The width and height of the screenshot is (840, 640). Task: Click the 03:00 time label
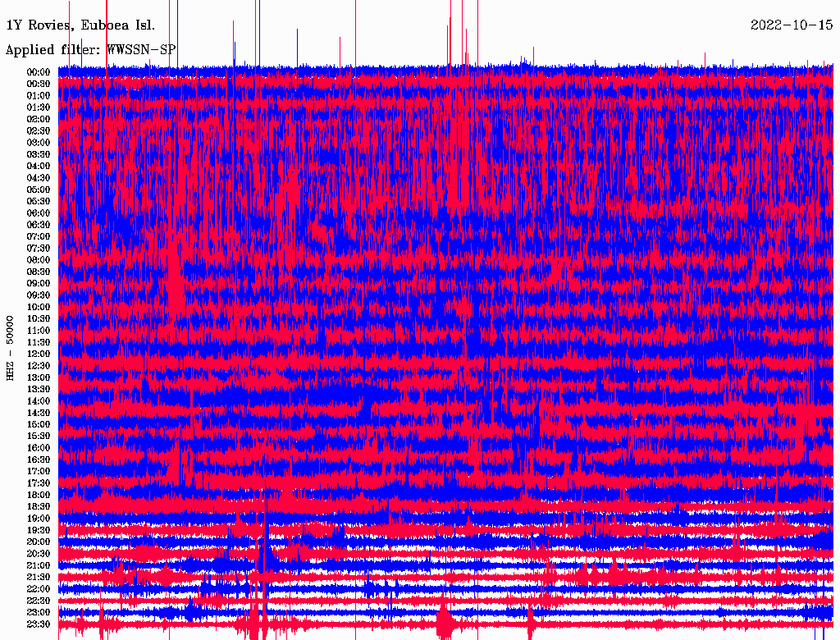click(x=39, y=143)
